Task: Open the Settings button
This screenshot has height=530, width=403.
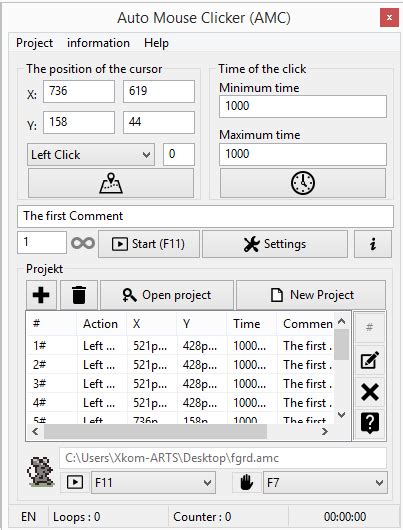Action: pyautogui.click(x=275, y=244)
